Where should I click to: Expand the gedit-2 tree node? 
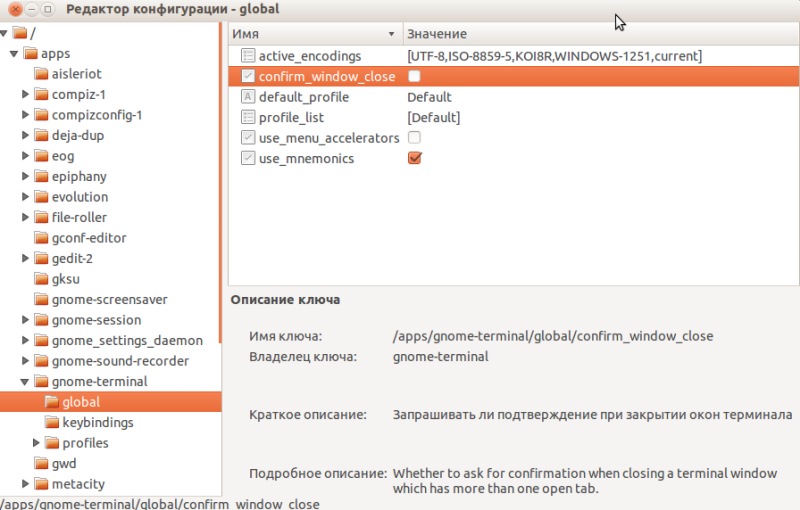coord(25,258)
